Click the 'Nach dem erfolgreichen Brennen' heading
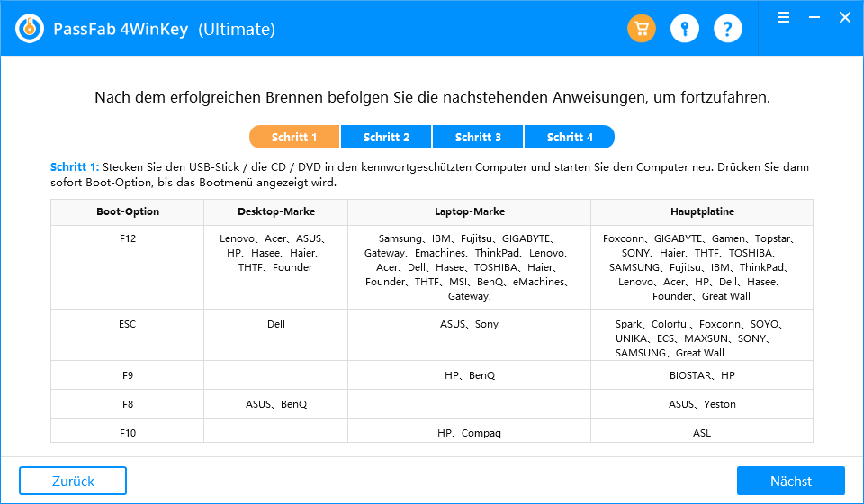Screen dimensions: 864x504 (x=432, y=97)
